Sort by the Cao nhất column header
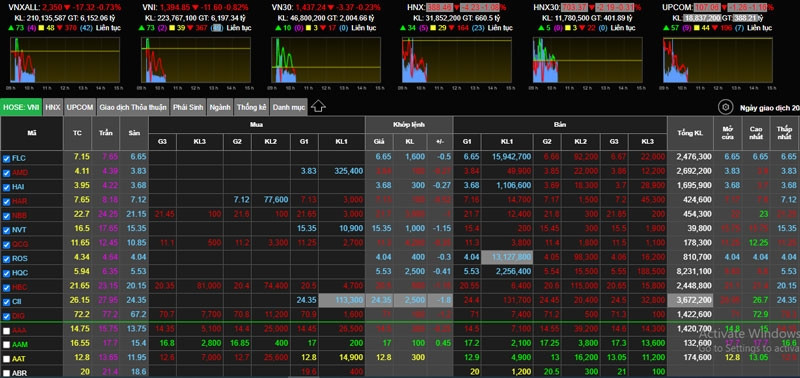This screenshot has height=378, width=800. pos(756,133)
